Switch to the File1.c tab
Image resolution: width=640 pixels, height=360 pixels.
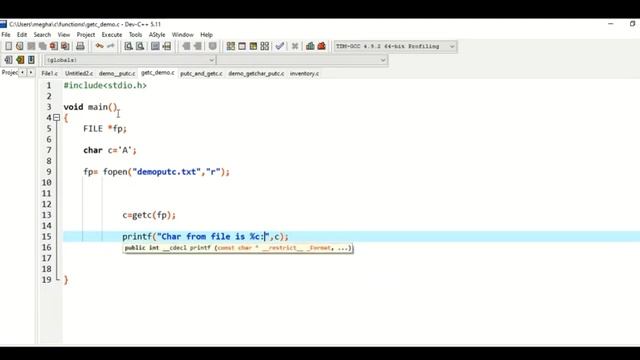pos(49,73)
